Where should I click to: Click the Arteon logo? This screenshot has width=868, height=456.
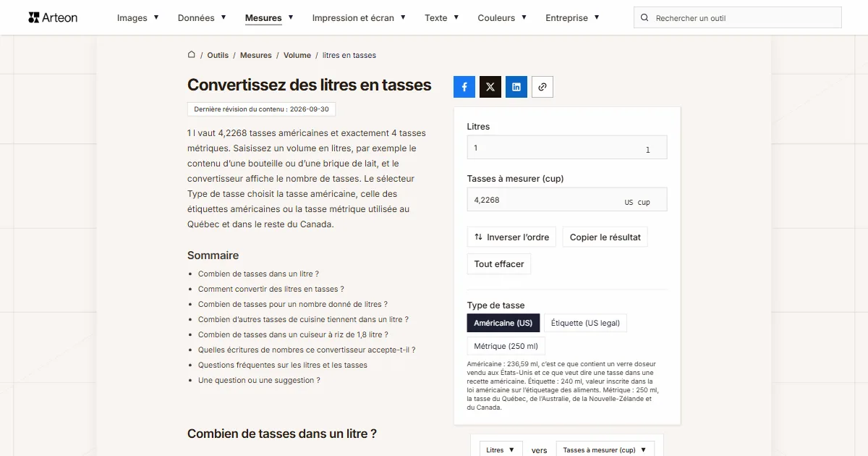click(53, 17)
